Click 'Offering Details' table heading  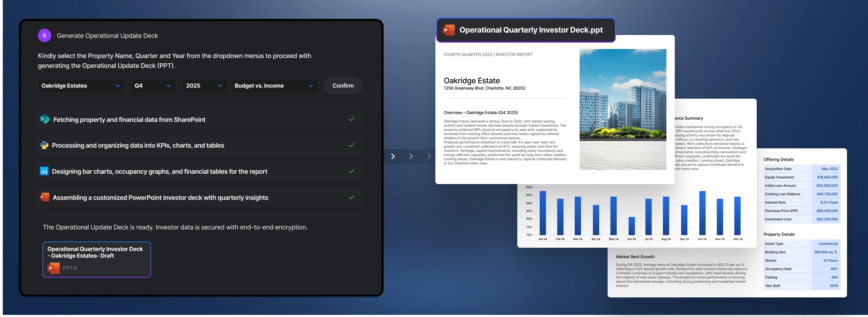tap(778, 160)
